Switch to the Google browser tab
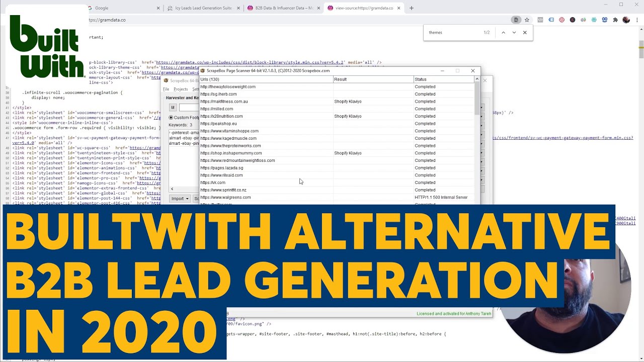Image resolution: width=644 pixels, height=362 pixels. click(123, 8)
